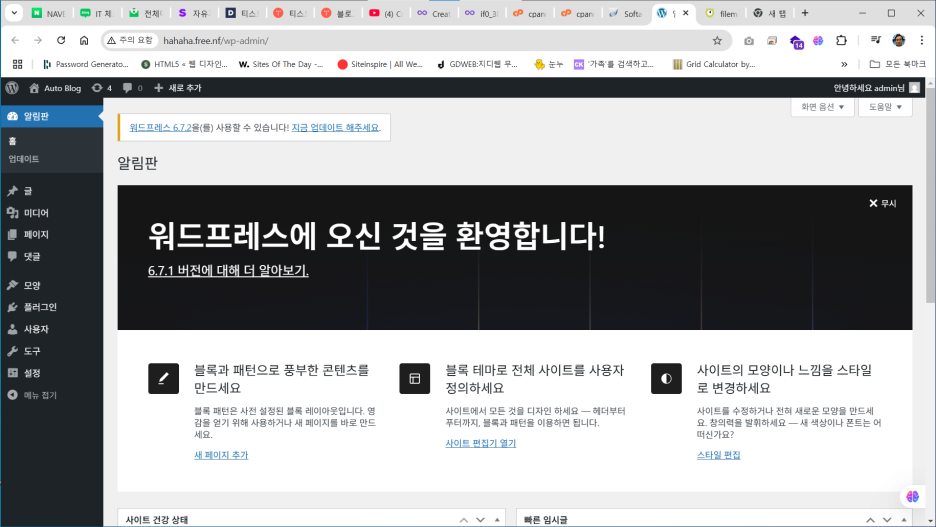Dismiss welcome panel with 무시
This screenshot has width=936, height=527.
[x=882, y=204]
